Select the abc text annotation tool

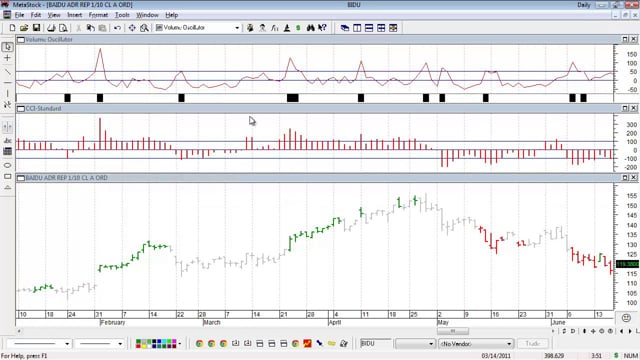click(x=7, y=140)
